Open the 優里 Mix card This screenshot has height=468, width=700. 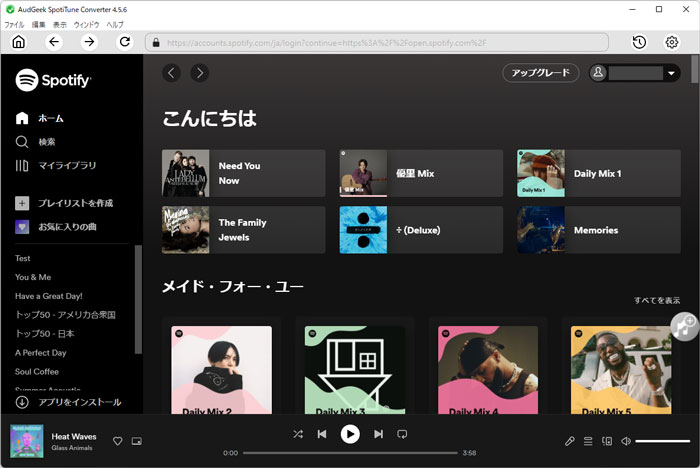point(421,173)
